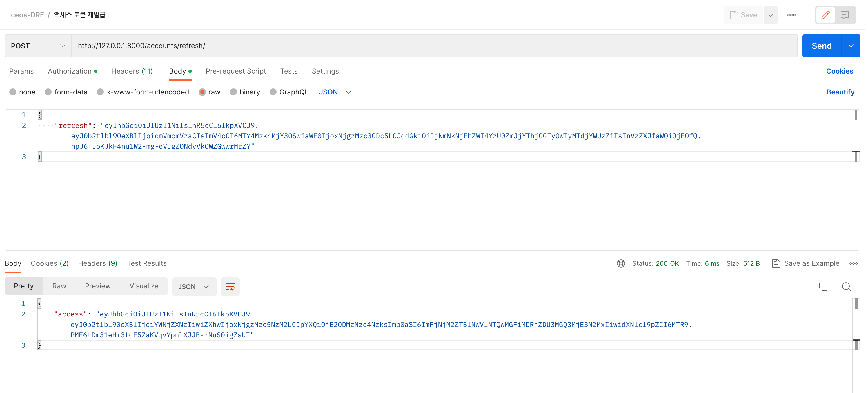This screenshot has height=393, width=868.
Task: Open the Authorization tab
Action: [x=72, y=71]
